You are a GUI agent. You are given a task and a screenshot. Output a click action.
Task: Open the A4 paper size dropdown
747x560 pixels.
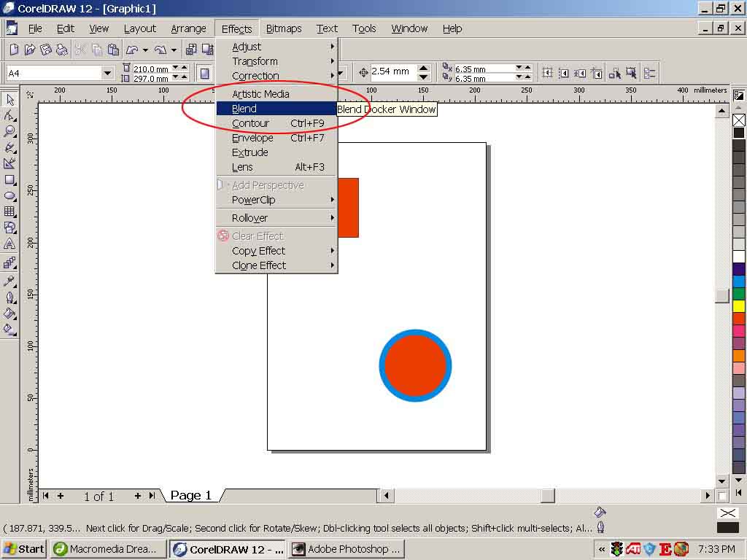click(x=108, y=73)
